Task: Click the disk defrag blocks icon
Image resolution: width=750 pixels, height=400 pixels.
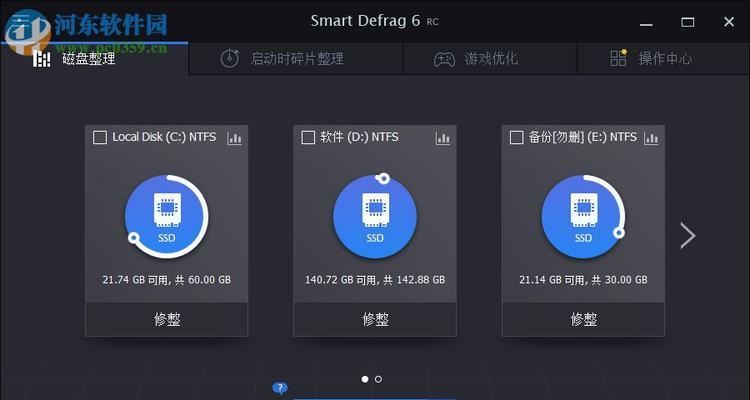Action: click(42, 59)
